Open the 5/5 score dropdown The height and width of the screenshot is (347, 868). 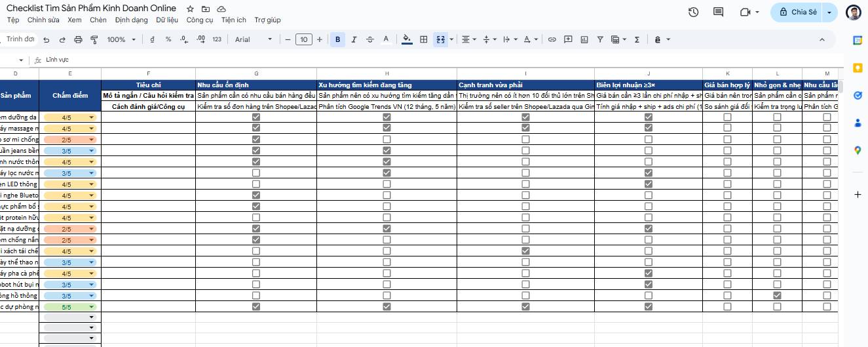pos(92,307)
